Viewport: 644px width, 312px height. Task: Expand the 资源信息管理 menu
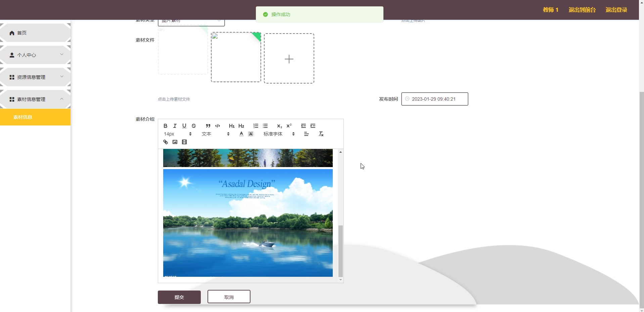(x=35, y=77)
